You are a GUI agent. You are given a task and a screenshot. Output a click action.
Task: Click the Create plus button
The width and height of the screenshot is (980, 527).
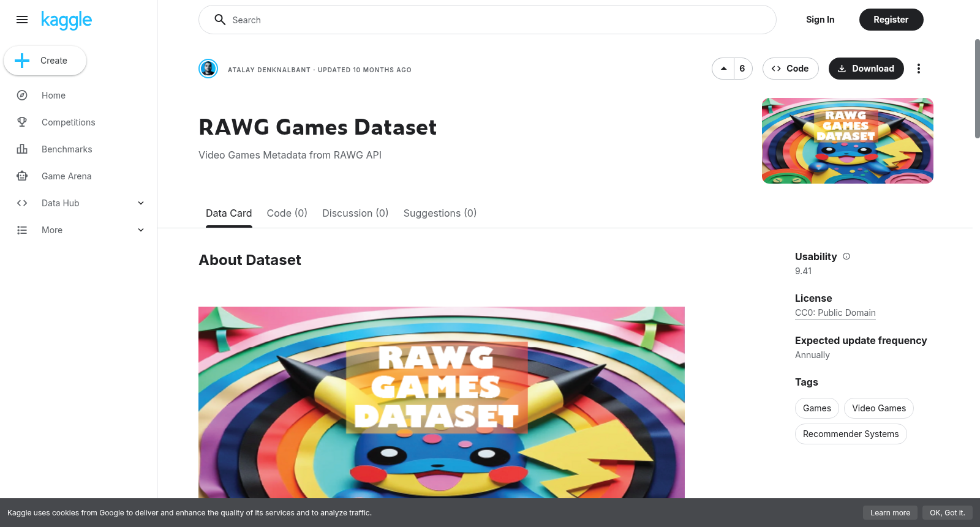(x=45, y=61)
